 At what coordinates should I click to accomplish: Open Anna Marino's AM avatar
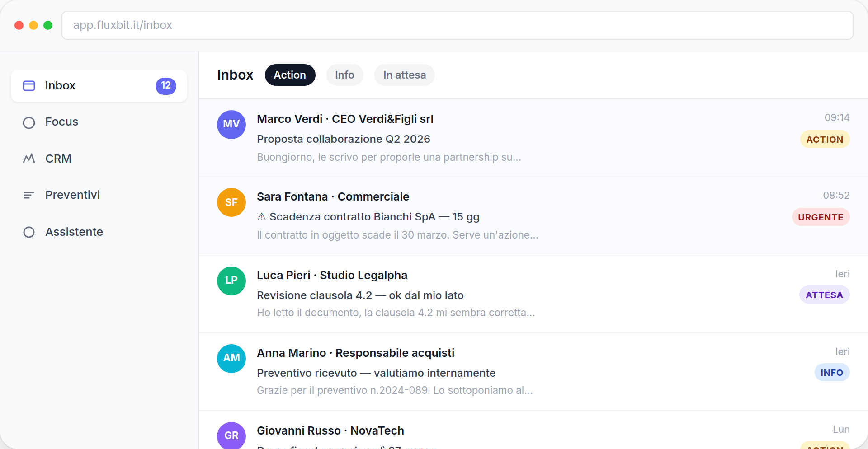(x=231, y=358)
